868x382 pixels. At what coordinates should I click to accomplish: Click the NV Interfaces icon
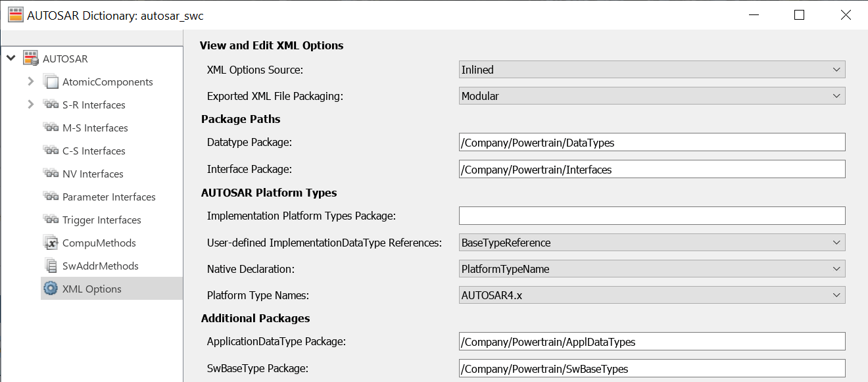(x=51, y=174)
